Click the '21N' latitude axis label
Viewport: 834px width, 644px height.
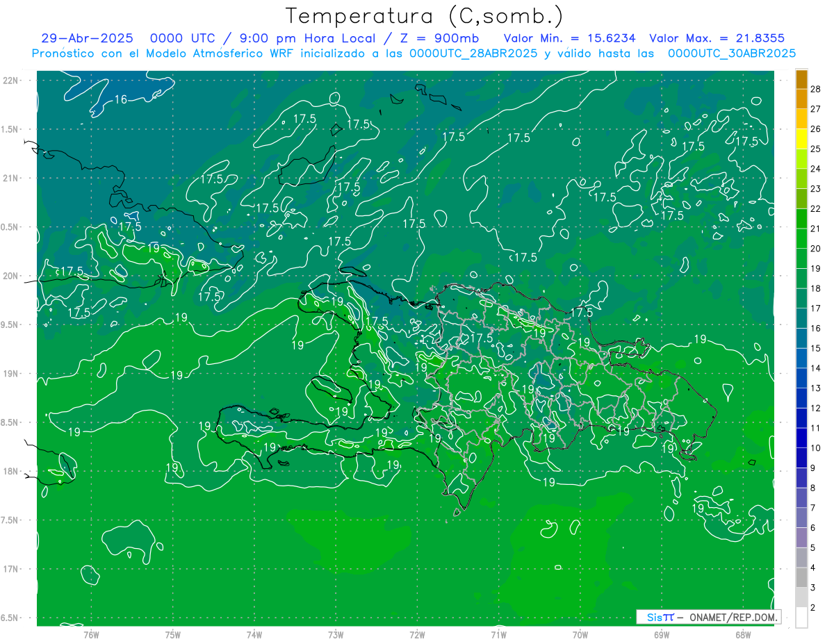point(11,179)
